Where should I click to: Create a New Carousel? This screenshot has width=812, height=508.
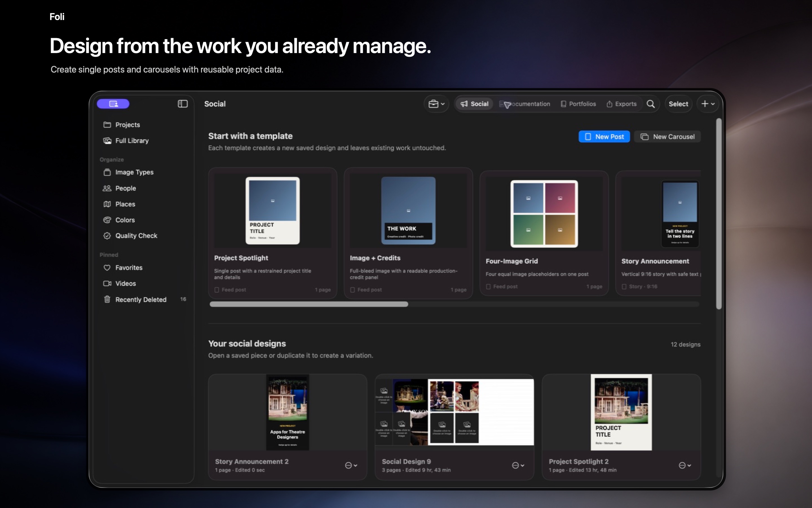[667, 136]
